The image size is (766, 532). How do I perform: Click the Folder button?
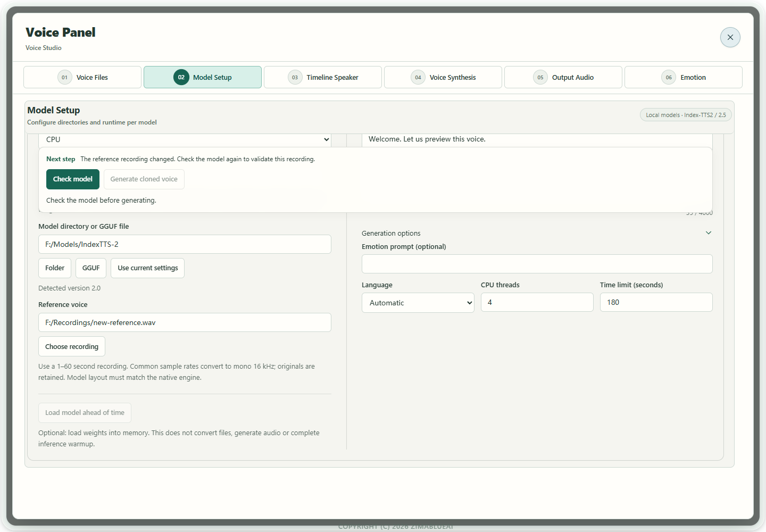[x=55, y=268]
